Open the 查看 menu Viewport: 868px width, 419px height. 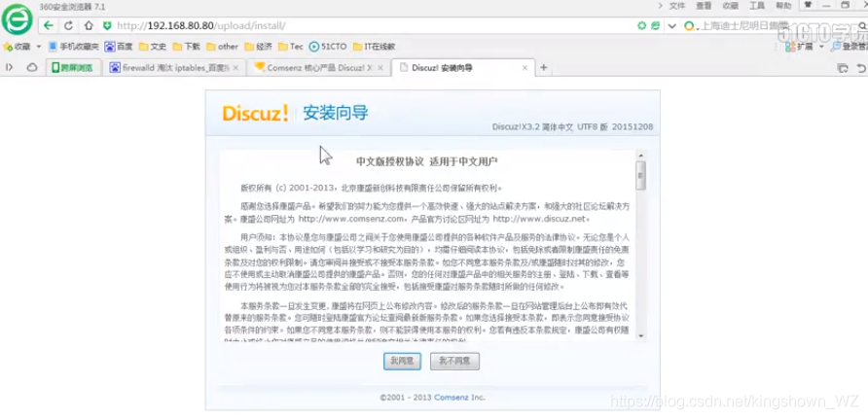(x=704, y=6)
